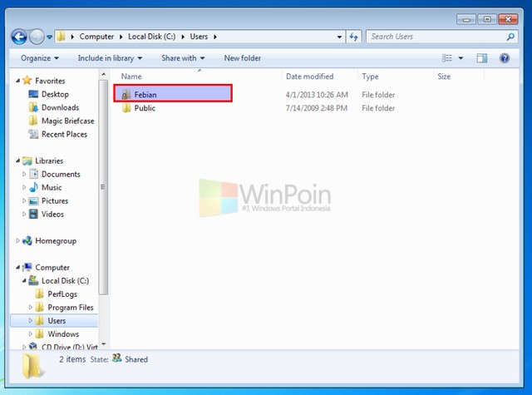
Task: Create a New folder
Action: point(242,58)
